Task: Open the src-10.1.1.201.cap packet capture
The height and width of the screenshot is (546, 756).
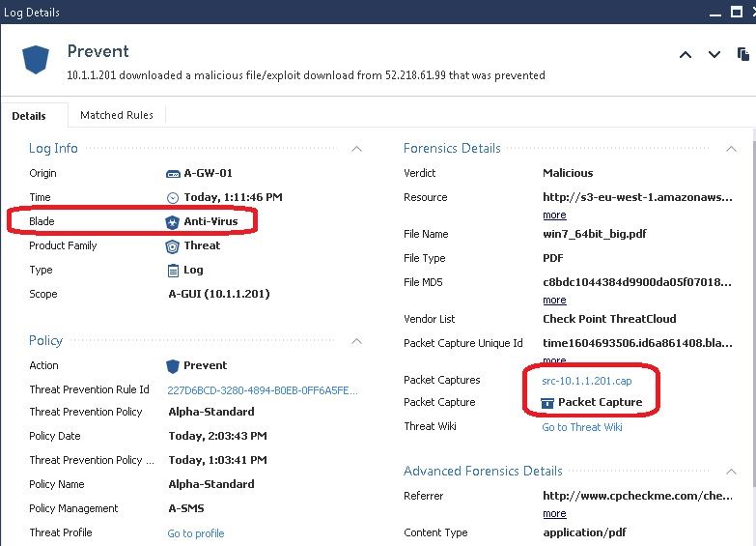Action: point(587,381)
